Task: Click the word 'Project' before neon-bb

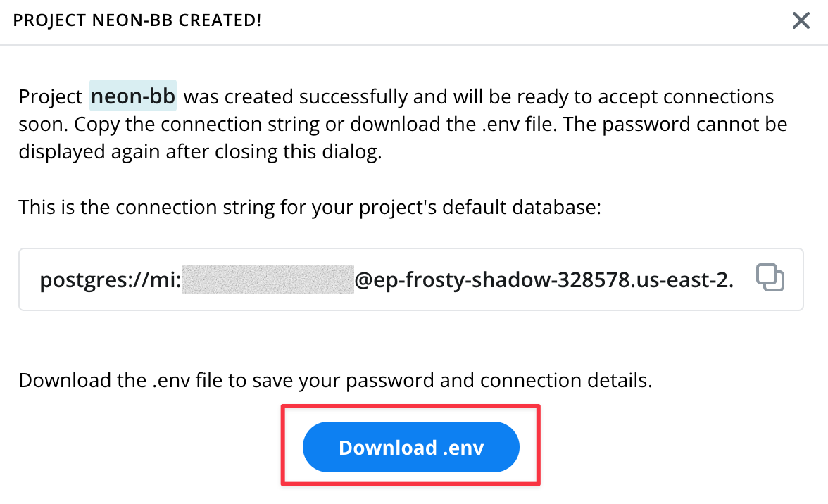Action: 51,96
